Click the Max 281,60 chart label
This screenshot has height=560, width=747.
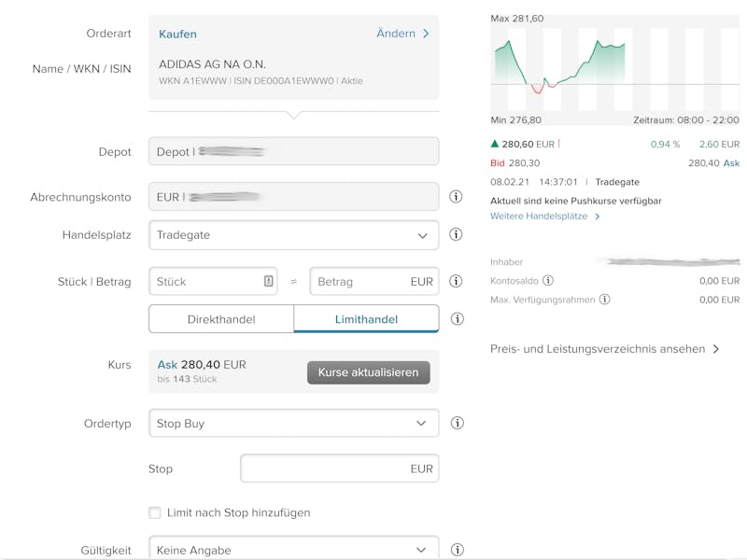click(517, 19)
